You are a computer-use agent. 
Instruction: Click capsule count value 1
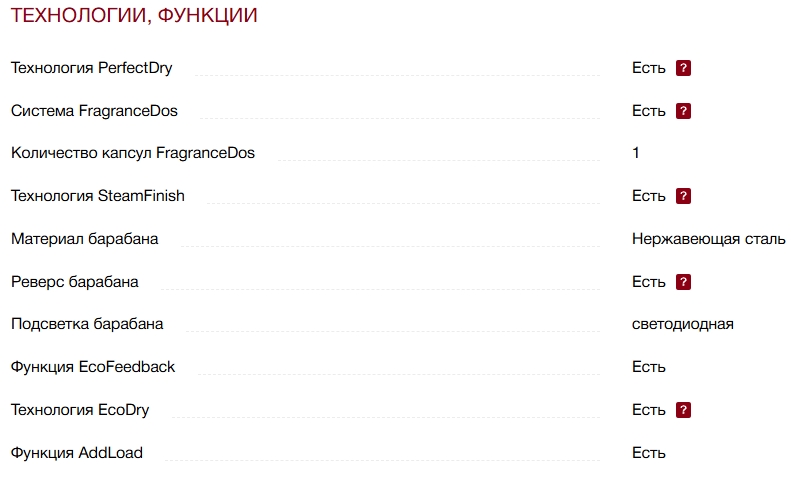636,153
